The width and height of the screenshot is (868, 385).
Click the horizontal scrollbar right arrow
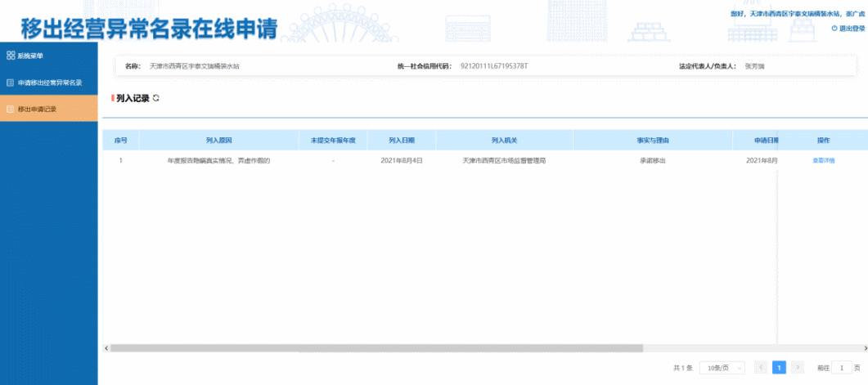pyautogui.click(x=863, y=348)
